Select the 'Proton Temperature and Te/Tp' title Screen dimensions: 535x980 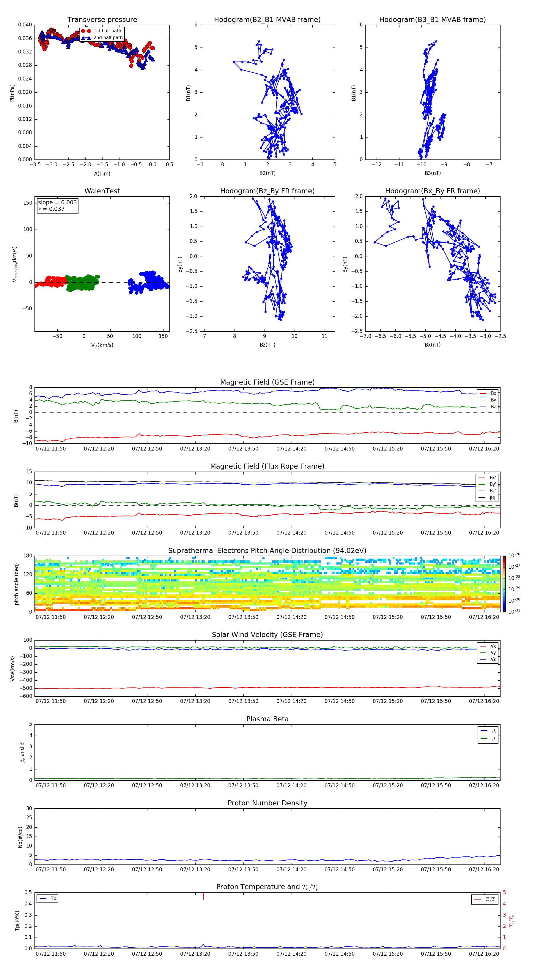pyautogui.click(x=267, y=887)
